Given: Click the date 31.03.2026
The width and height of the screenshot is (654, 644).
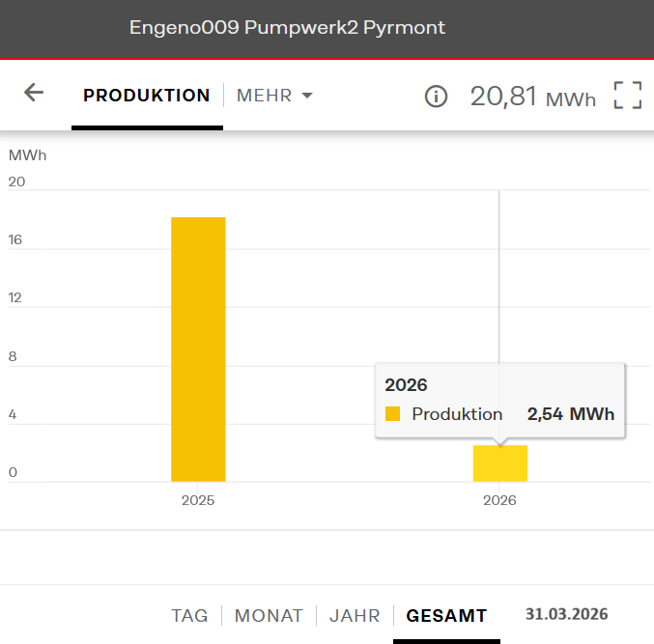Looking at the screenshot, I should click(567, 615).
